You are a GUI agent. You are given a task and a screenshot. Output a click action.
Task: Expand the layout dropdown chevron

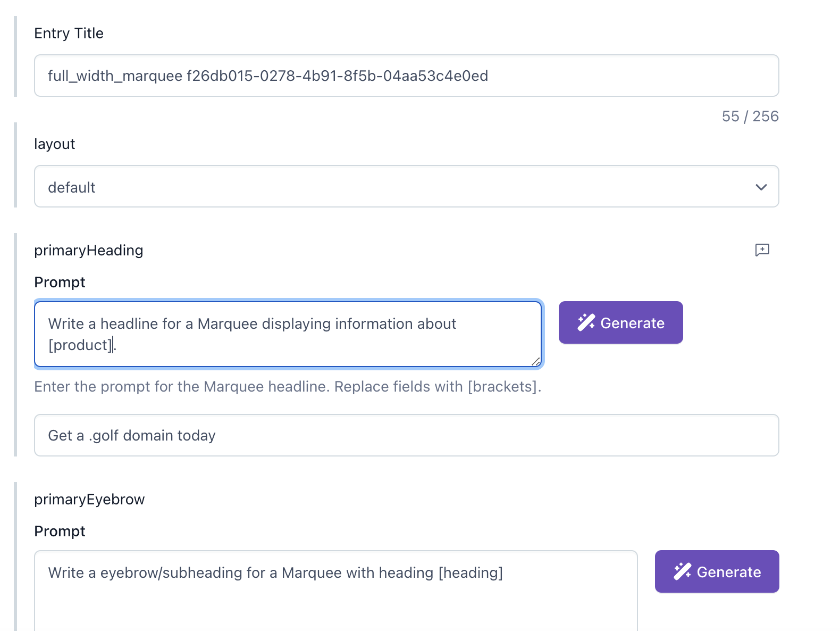[761, 187]
